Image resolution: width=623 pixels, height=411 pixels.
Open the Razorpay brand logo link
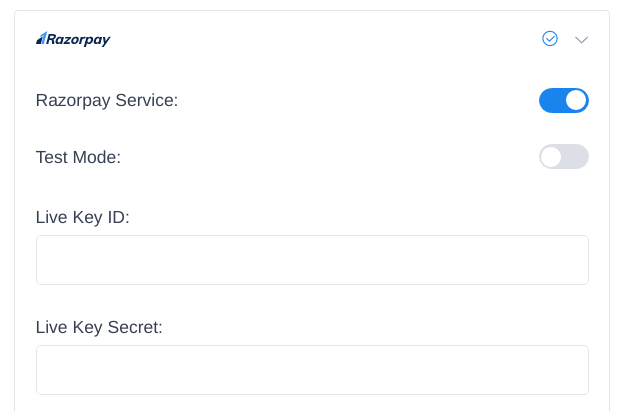point(73,39)
